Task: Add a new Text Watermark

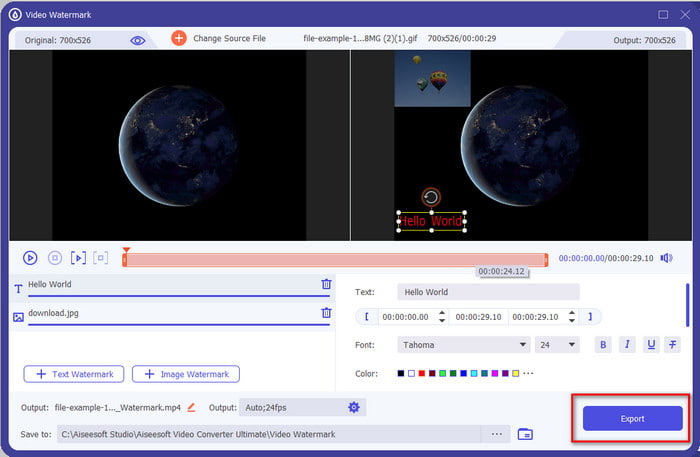Action: pyautogui.click(x=75, y=374)
